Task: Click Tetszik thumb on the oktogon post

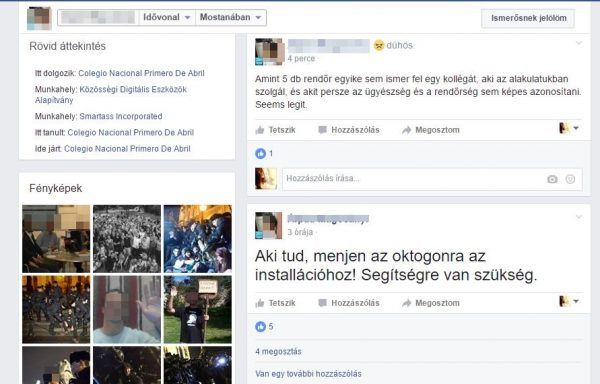Action: [x=260, y=303]
